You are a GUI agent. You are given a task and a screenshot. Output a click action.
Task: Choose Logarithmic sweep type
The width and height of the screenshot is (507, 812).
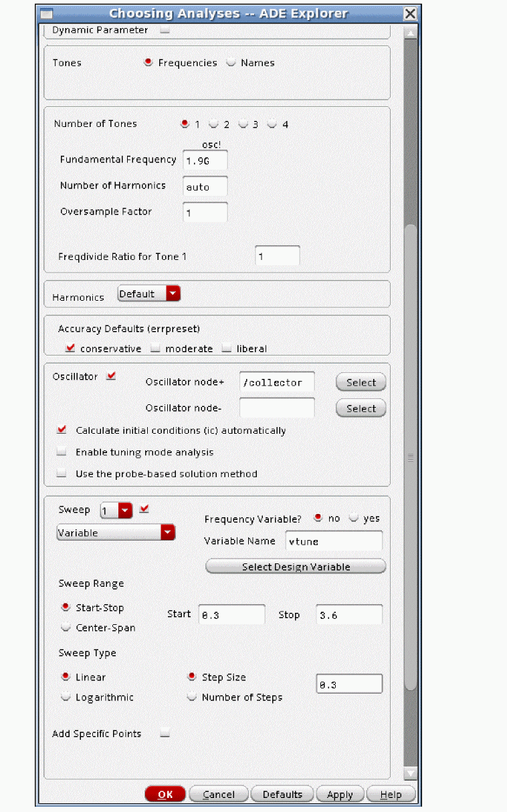[66, 697]
